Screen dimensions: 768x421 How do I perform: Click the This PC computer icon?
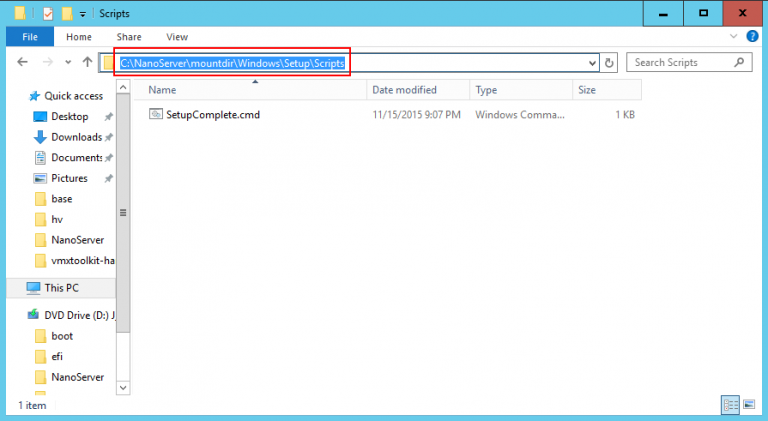pyautogui.click(x=33, y=288)
